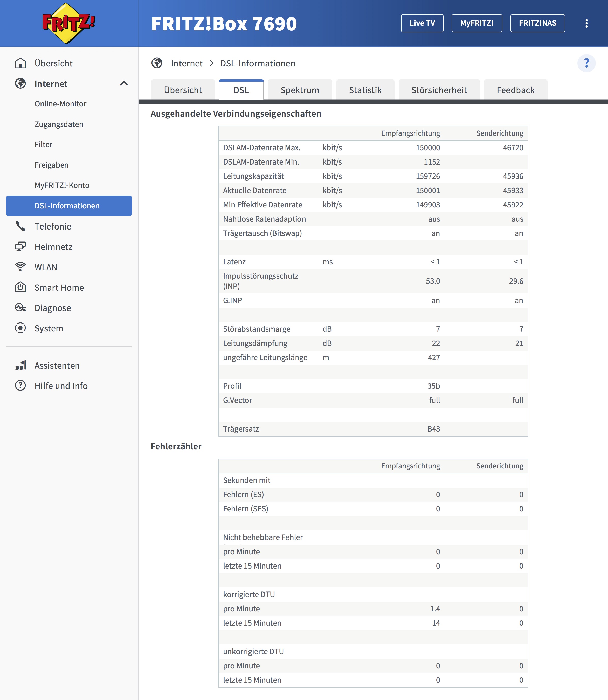Click the MyFRITZ! header button
Image resolution: width=608 pixels, height=700 pixels.
[476, 23]
